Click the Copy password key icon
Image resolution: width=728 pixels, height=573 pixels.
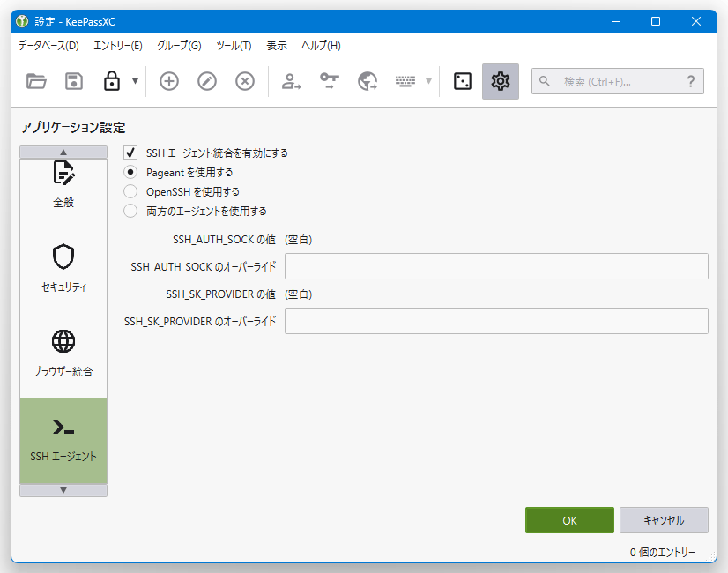click(330, 81)
